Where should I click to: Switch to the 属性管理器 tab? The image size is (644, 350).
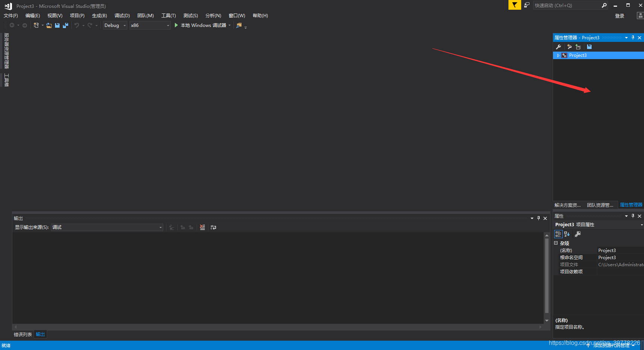[631, 205]
